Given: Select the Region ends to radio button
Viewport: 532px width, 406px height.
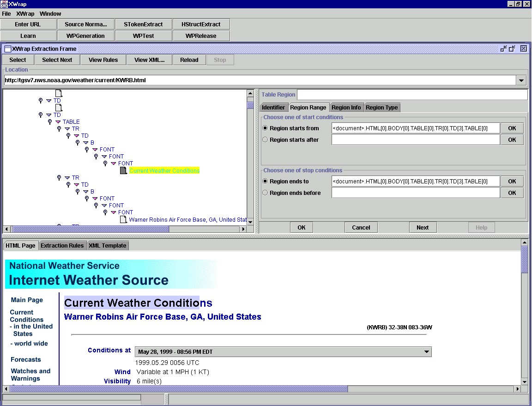Looking at the screenshot, I should [x=265, y=182].
